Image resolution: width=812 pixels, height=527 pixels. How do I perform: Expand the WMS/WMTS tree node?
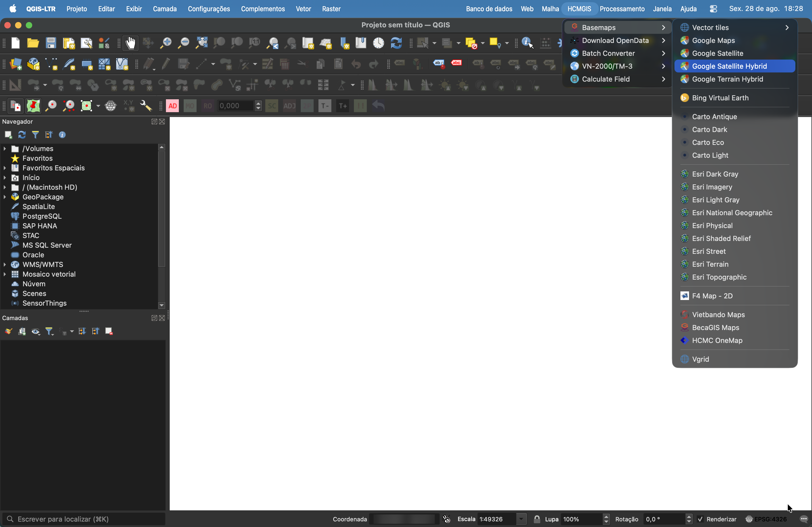[5, 265]
